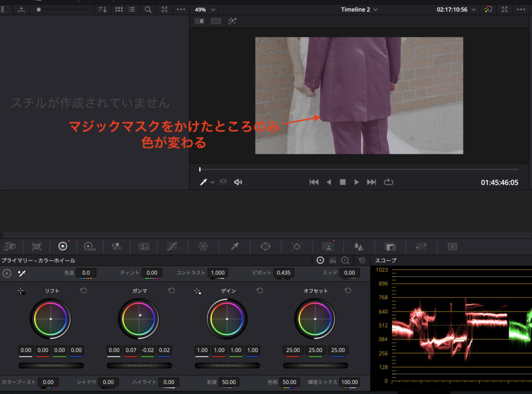The width and height of the screenshot is (532, 394).
Task: Click the Lift master wheel slider
Action: click(x=51, y=366)
